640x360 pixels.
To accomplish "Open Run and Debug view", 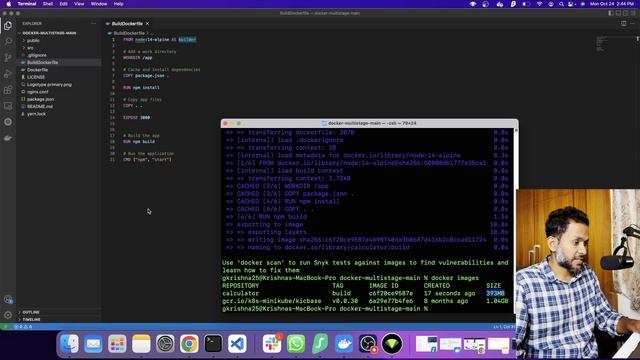I will click(8, 73).
